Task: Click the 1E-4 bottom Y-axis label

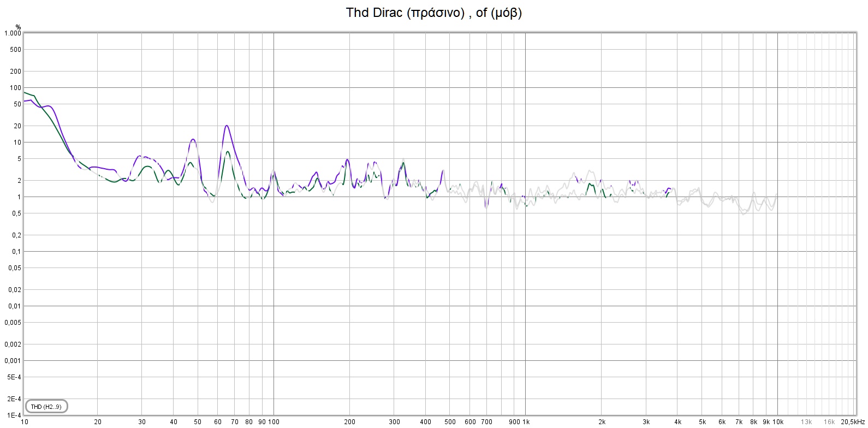Action: 14,415
